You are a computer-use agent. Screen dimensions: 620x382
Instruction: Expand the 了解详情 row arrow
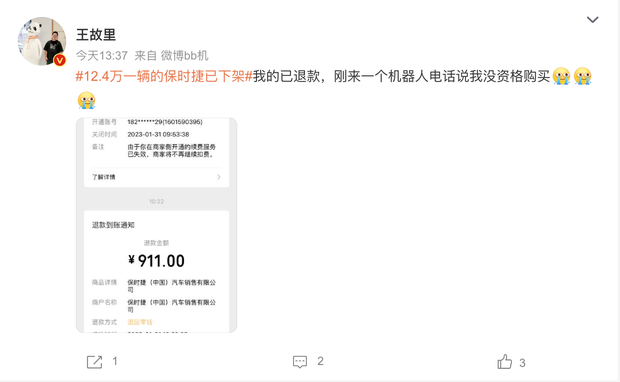(219, 177)
